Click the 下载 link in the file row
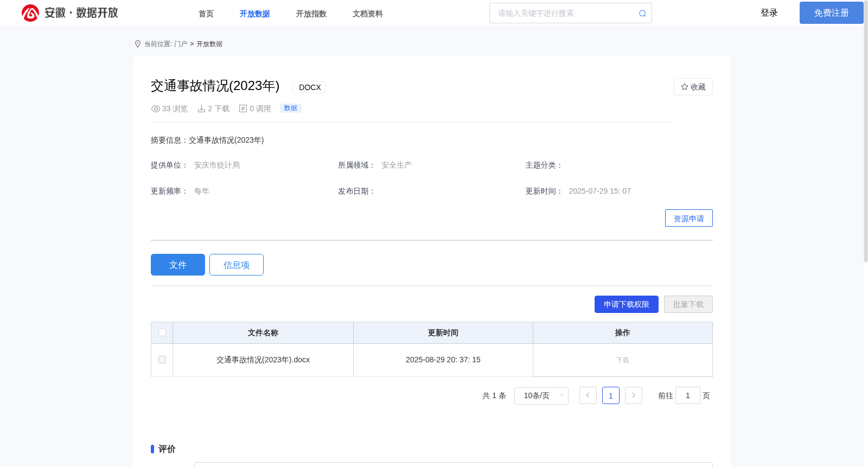 point(623,360)
